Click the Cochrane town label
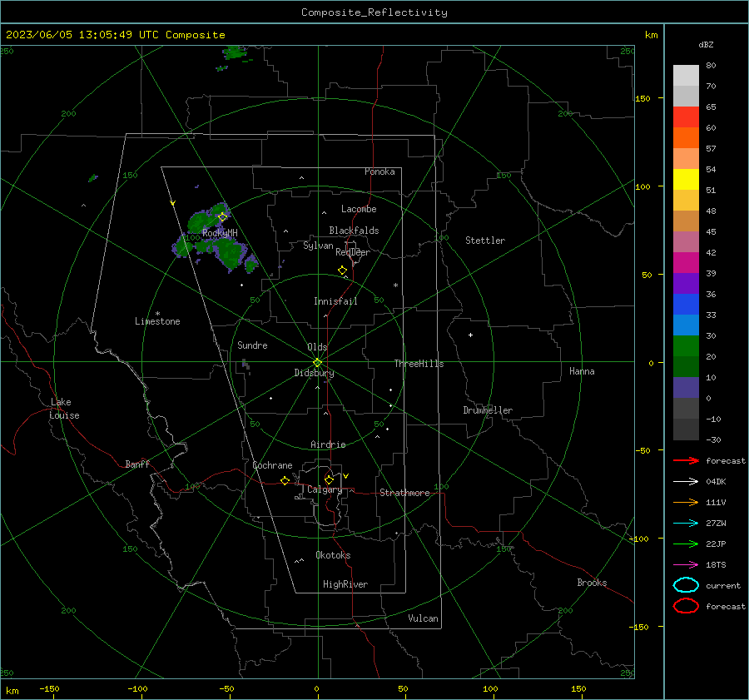Viewport: 749px width, 700px height. (272, 465)
